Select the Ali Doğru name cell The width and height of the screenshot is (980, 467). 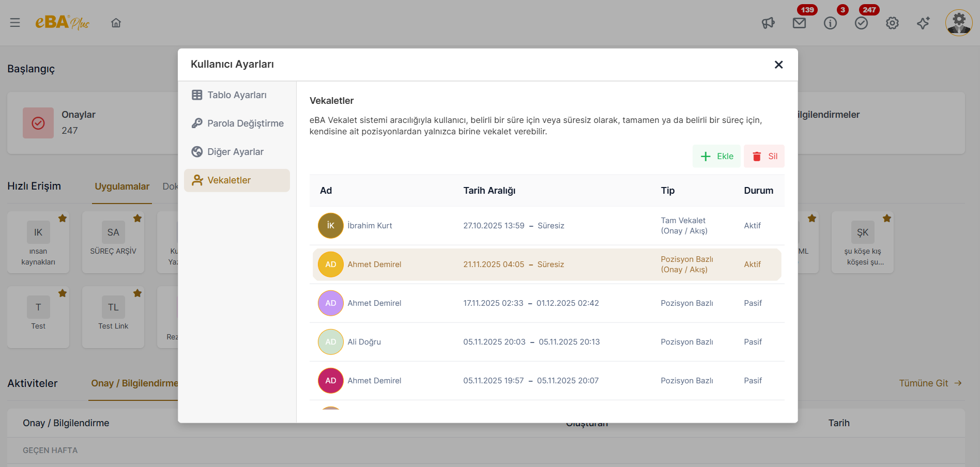tap(364, 342)
